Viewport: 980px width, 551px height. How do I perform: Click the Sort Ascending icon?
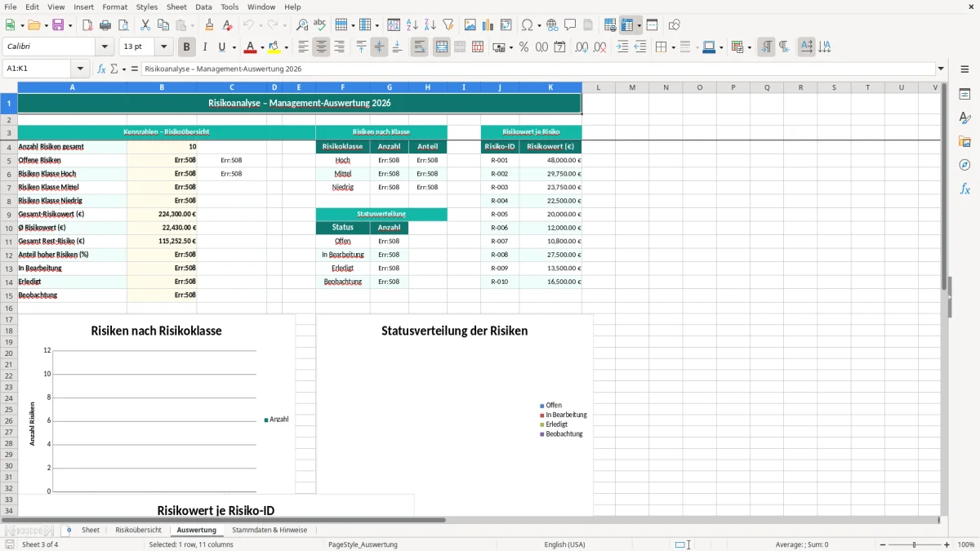click(x=412, y=25)
